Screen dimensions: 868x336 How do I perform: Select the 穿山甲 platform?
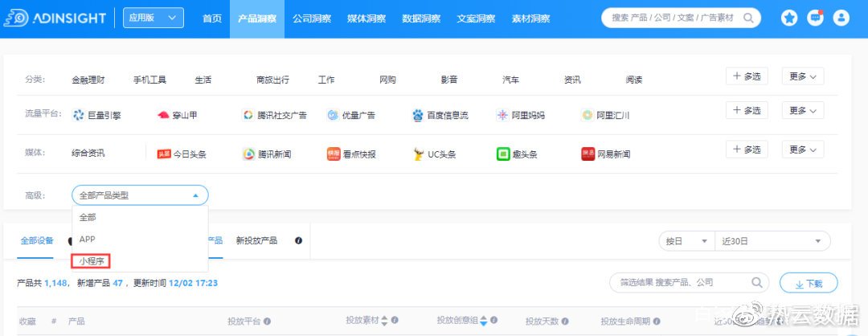177,116
